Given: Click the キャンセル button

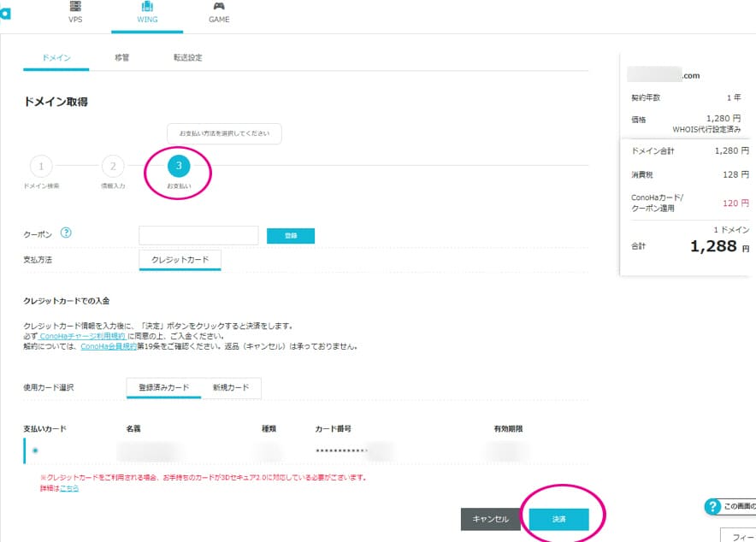Looking at the screenshot, I should click(490, 520).
